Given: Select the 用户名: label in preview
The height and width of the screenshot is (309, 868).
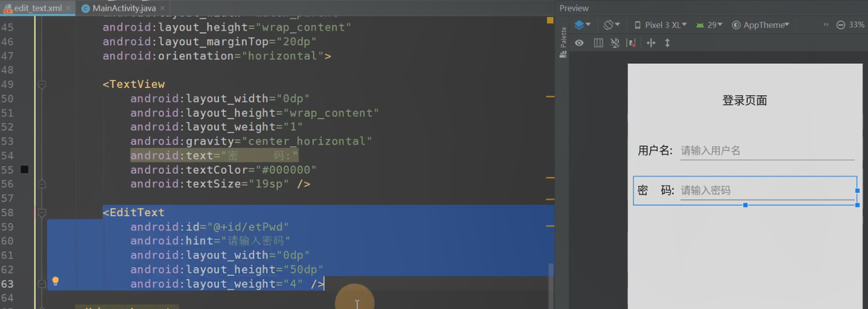Looking at the screenshot, I should [x=655, y=151].
